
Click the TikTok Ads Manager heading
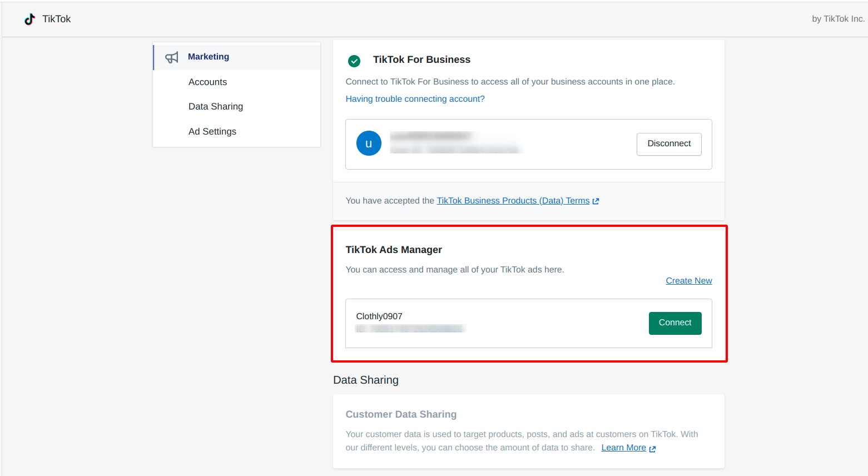394,250
